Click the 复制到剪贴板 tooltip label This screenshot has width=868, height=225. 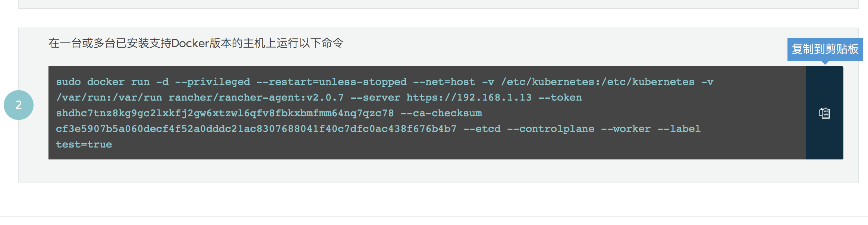pos(825,49)
